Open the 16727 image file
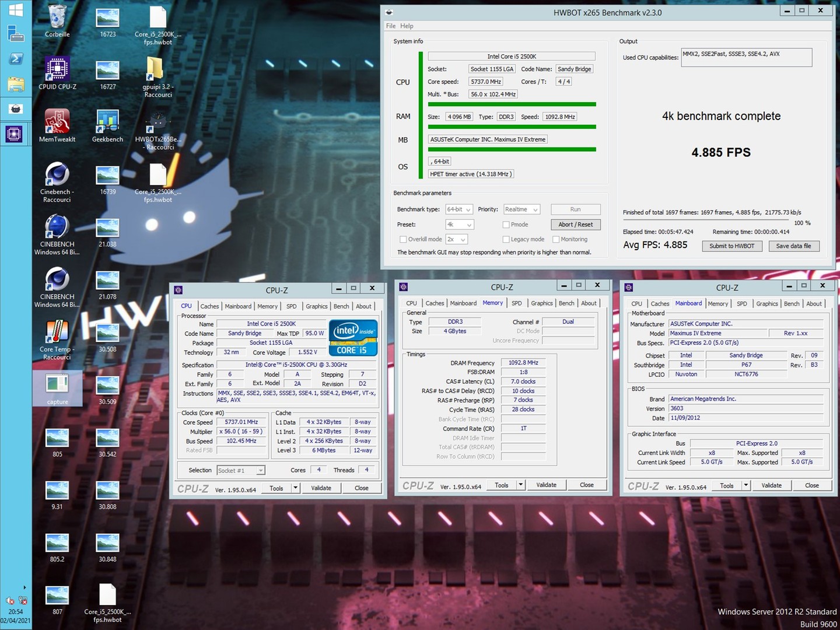 click(108, 73)
